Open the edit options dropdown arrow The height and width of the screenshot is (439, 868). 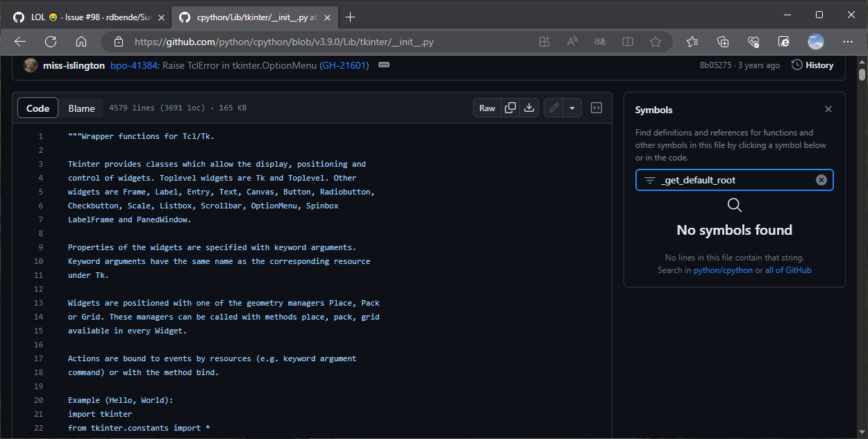pyautogui.click(x=572, y=108)
